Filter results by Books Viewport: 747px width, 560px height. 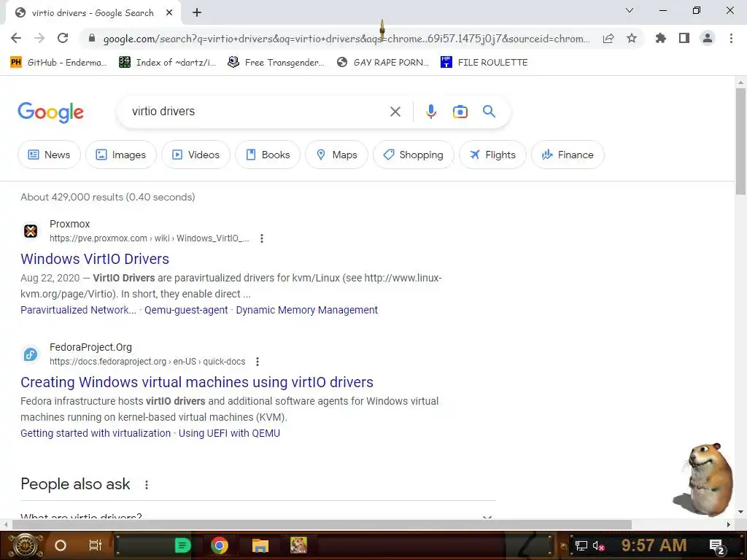tap(268, 155)
